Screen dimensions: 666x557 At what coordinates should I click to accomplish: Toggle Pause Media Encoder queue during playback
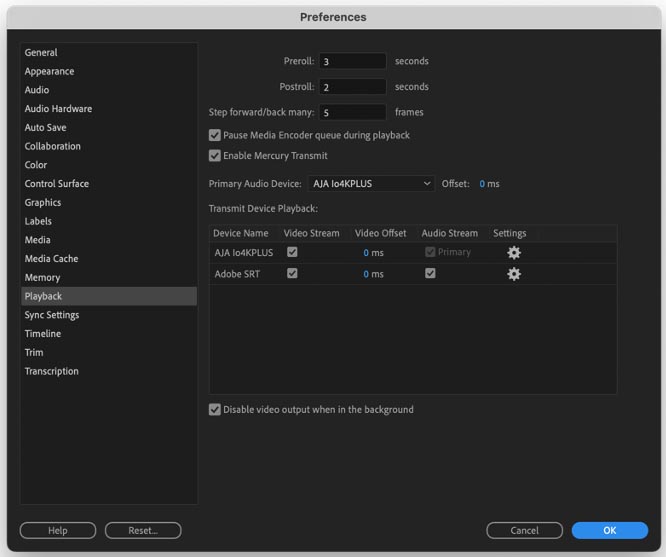[215, 135]
